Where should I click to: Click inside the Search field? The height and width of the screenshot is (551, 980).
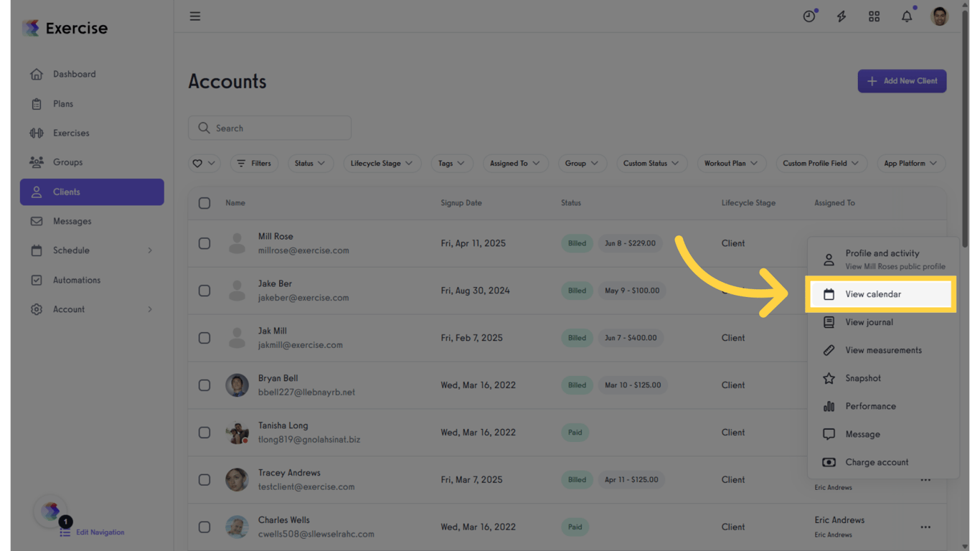pos(269,128)
